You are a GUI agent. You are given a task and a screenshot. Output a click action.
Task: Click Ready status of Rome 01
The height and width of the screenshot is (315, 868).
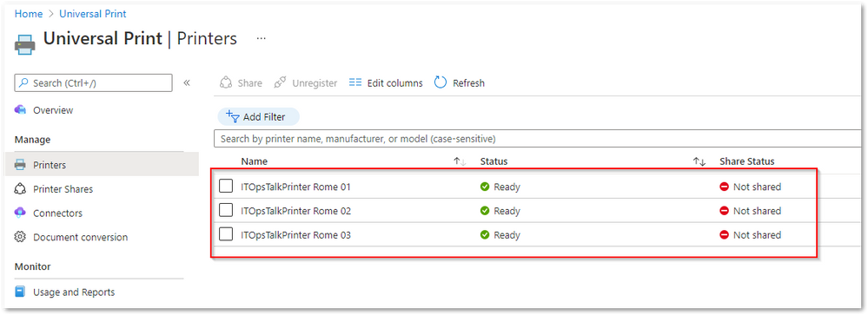500,187
